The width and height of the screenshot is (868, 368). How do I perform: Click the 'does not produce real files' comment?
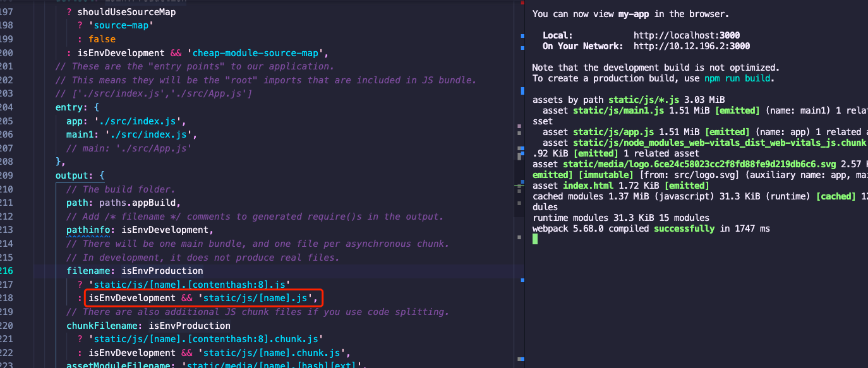(x=203, y=257)
